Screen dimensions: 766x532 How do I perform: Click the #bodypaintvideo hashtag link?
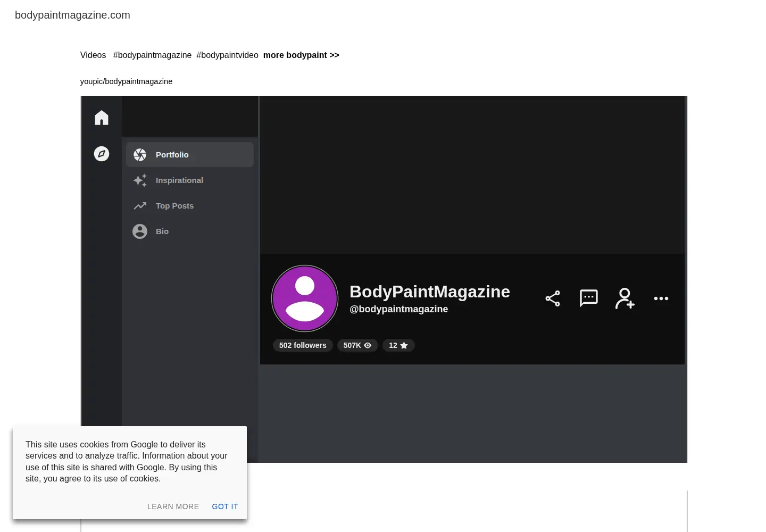click(x=227, y=55)
